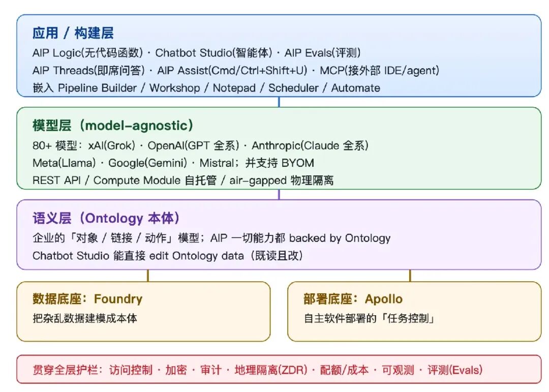Select the "xAI(Grok)" entry
549x392 pixels.
(x=112, y=145)
